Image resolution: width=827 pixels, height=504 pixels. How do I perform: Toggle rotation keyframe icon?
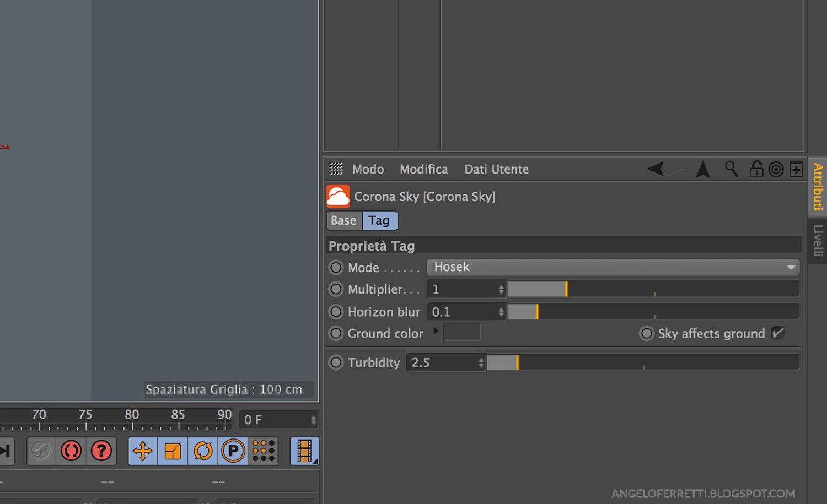pos(203,451)
